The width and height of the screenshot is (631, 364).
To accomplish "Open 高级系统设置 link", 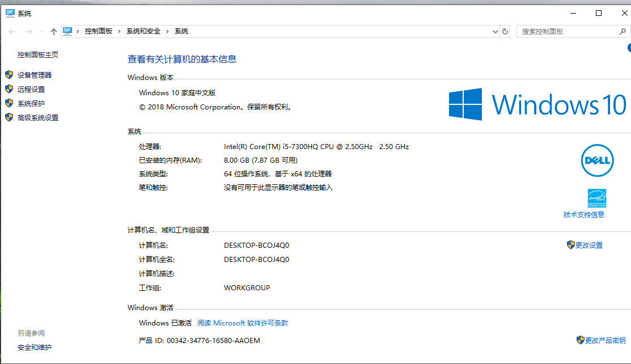I will click(x=38, y=117).
